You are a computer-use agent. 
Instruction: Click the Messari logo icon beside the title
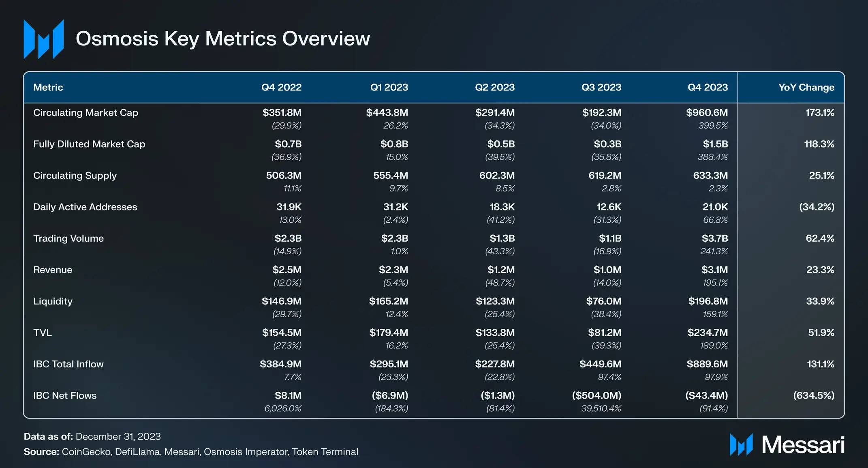tap(44, 39)
